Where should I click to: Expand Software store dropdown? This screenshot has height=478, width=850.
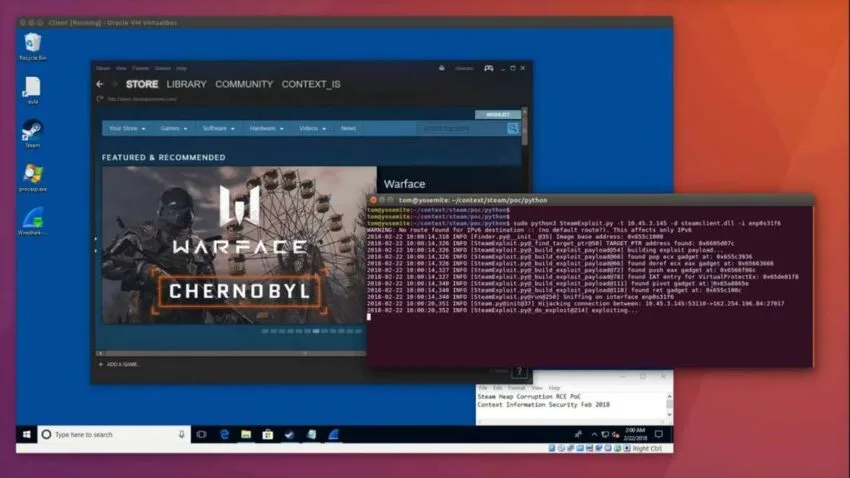218,128
